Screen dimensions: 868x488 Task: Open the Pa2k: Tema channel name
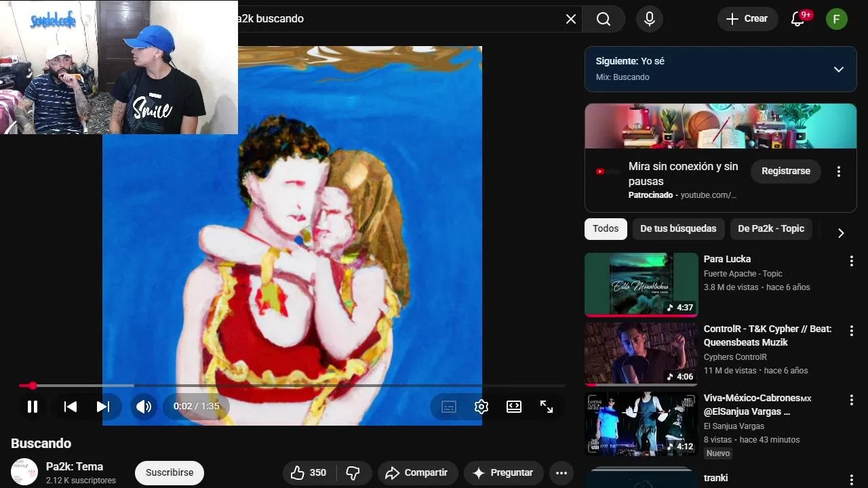(75, 466)
